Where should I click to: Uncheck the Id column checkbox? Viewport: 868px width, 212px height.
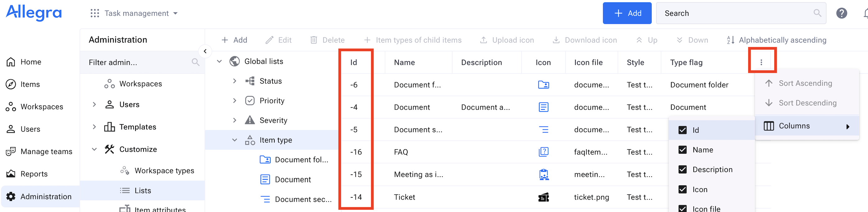(x=682, y=130)
